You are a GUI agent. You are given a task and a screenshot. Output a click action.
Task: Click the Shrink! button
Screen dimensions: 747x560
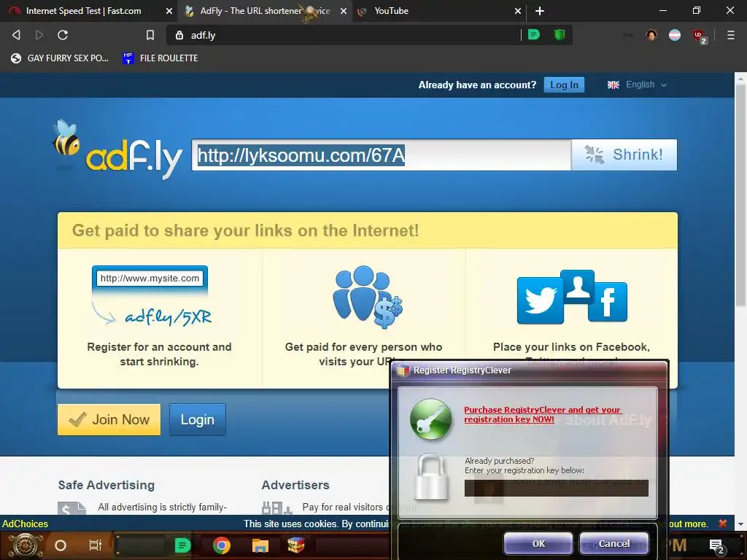[624, 155]
